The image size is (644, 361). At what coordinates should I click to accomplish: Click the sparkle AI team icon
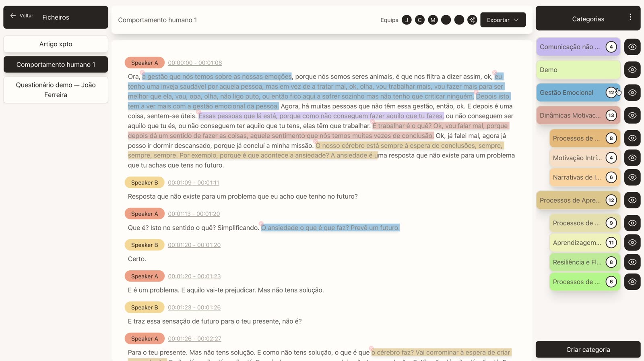coord(472,20)
